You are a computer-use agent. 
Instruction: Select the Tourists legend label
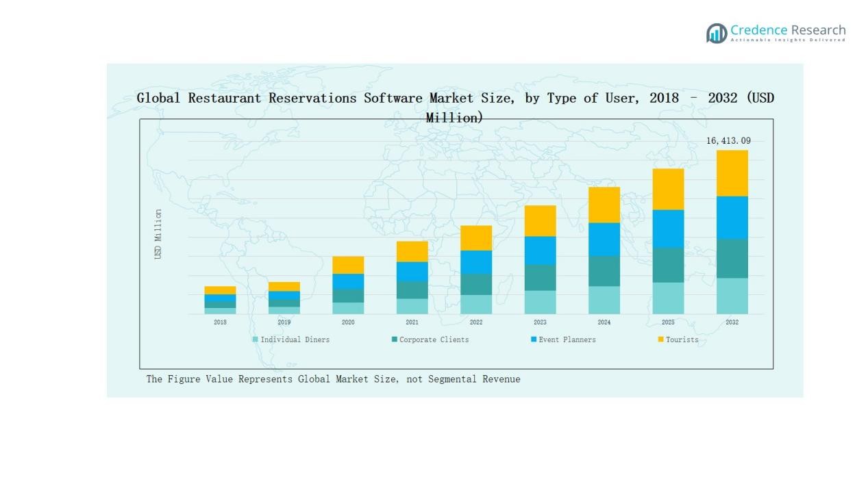[682, 339]
